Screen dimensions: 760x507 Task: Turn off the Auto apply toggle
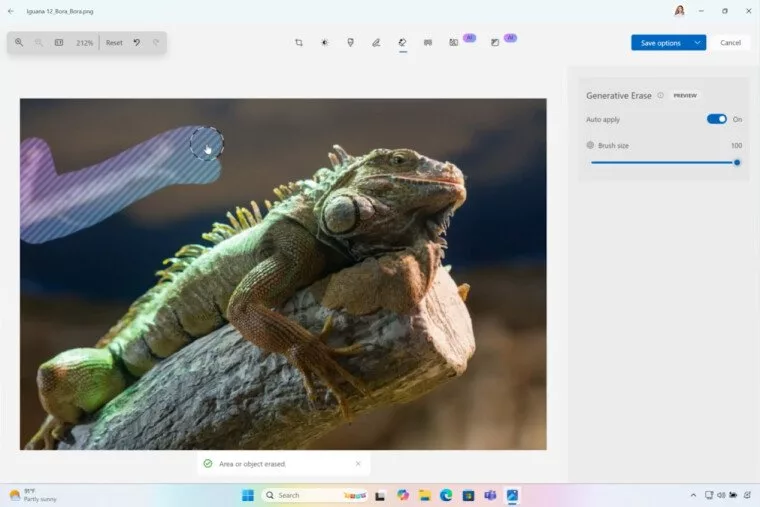pos(716,119)
